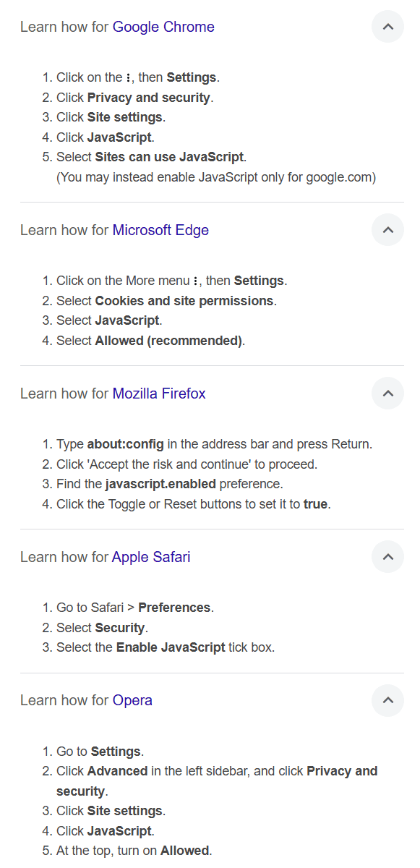Collapse the Apple Safari section chevron

[x=387, y=557]
